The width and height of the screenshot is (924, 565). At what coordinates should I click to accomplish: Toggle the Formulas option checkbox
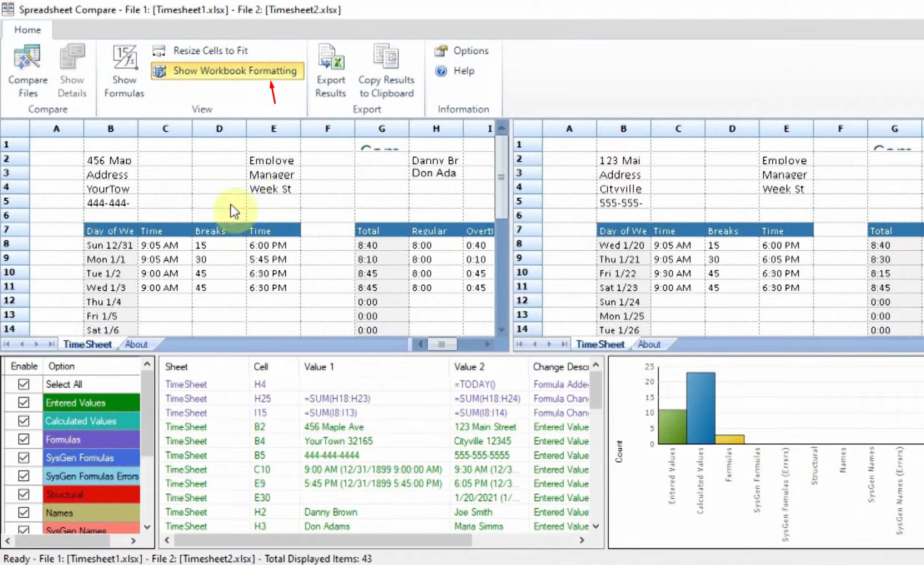pos(23,439)
